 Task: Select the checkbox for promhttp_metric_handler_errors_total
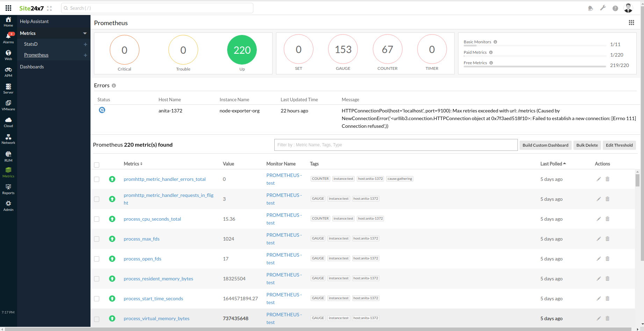point(96,179)
